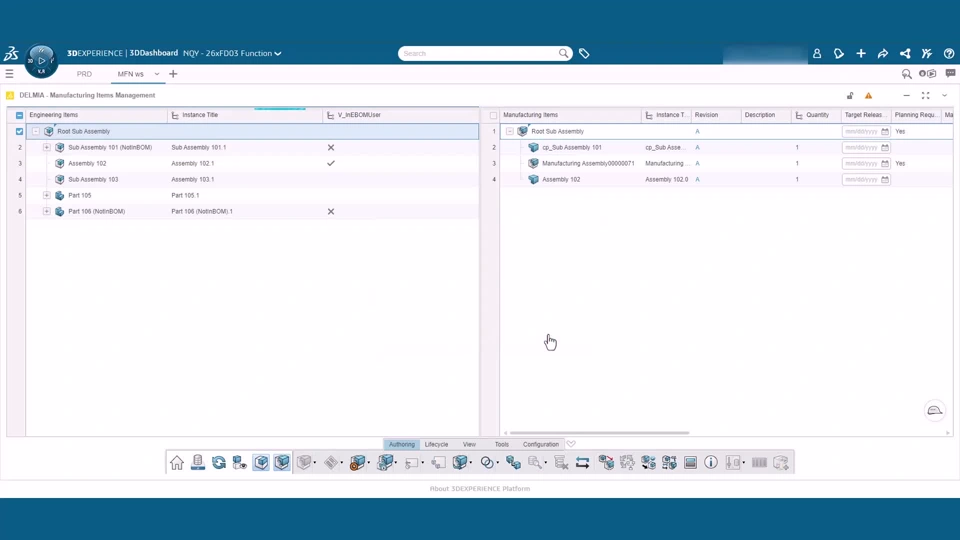Click the information icon in the bottom toolbar
This screenshot has width=960, height=540.
pos(711,463)
